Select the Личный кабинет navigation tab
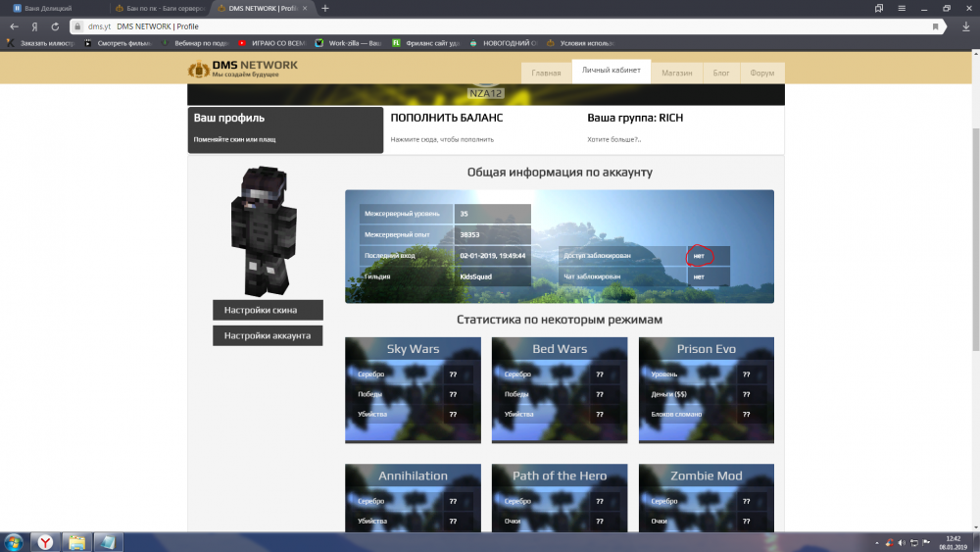Screen dimensions: 980x552 point(611,71)
